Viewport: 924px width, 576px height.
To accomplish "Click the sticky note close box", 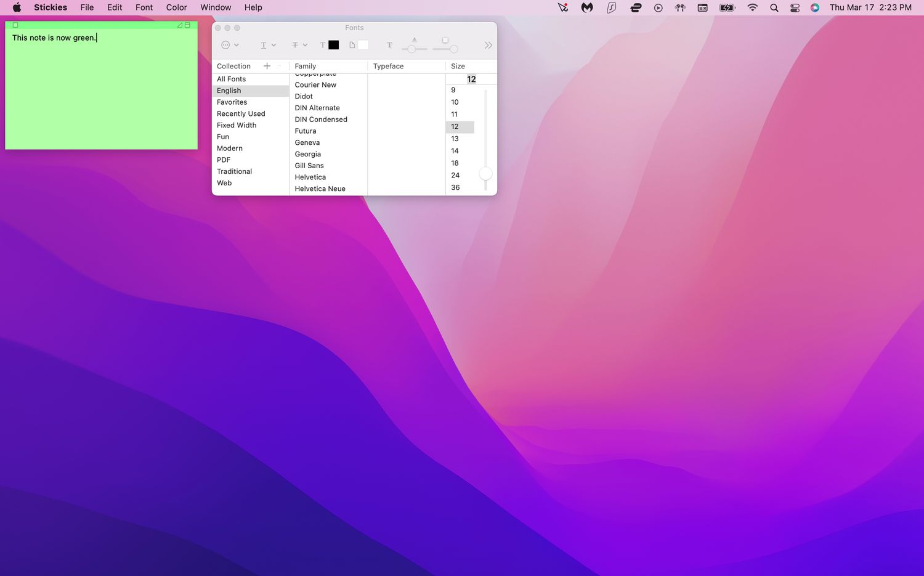I will pyautogui.click(x=15, y=25).
